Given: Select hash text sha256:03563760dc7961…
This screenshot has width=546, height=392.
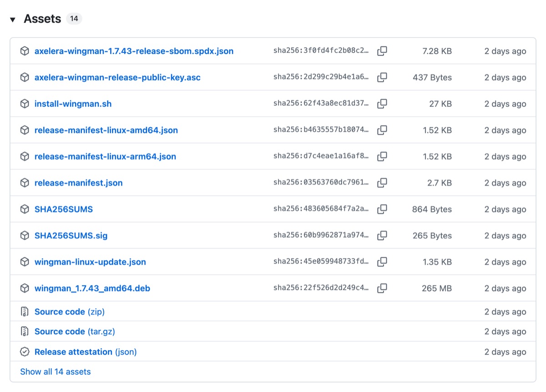Looking at the screenshot, I should pos(321,183).
